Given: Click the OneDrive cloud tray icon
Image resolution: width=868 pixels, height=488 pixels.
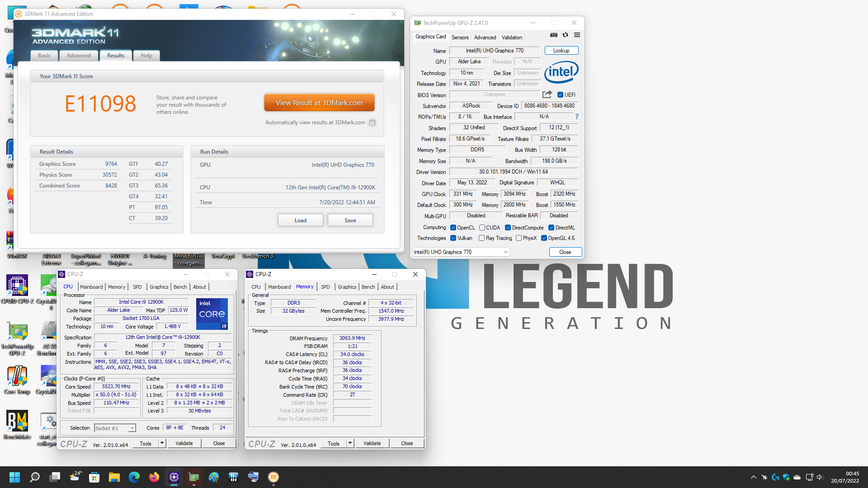Looking at the screenshot, I should point(797,477).
